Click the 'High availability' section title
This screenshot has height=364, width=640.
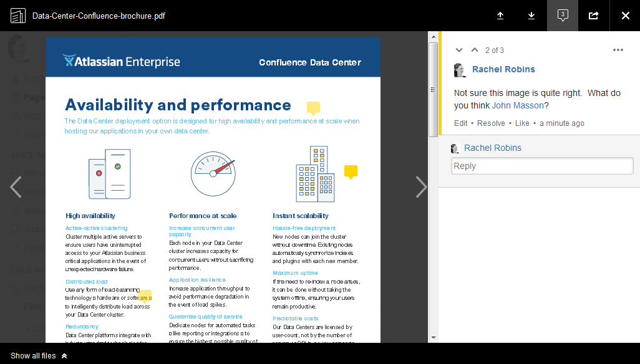(x=90, y=216)
